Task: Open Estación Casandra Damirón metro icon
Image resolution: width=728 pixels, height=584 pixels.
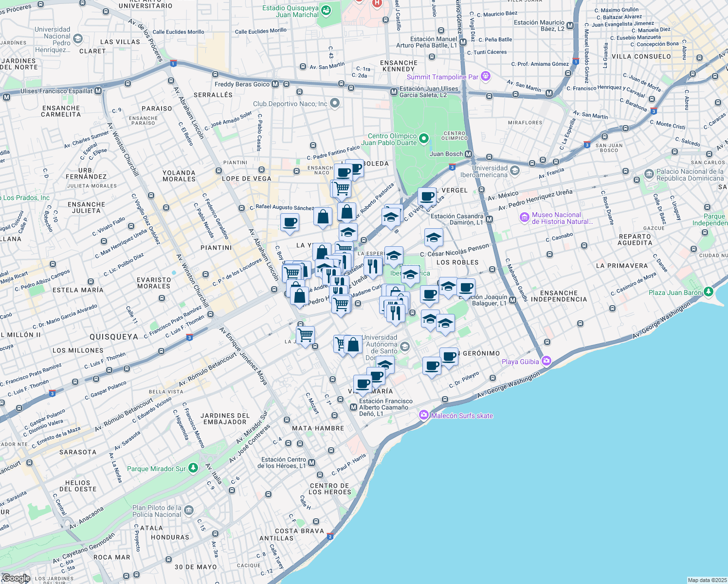Action: point(490,219)
